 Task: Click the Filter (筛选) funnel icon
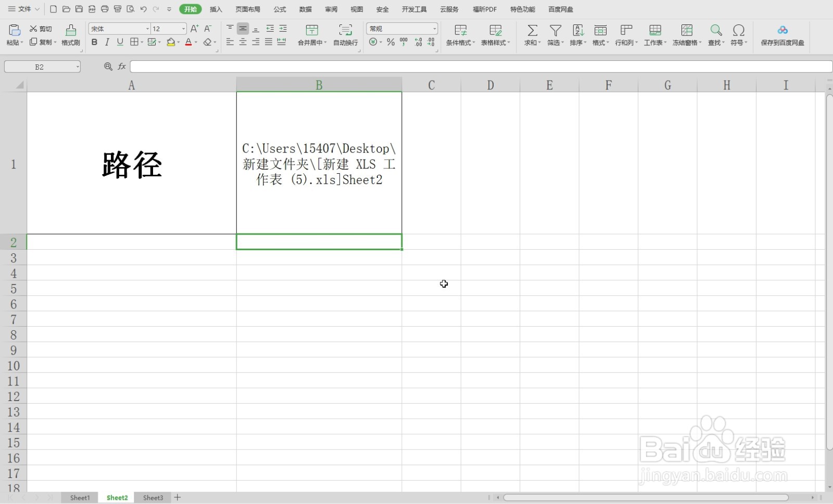(556, 30)
